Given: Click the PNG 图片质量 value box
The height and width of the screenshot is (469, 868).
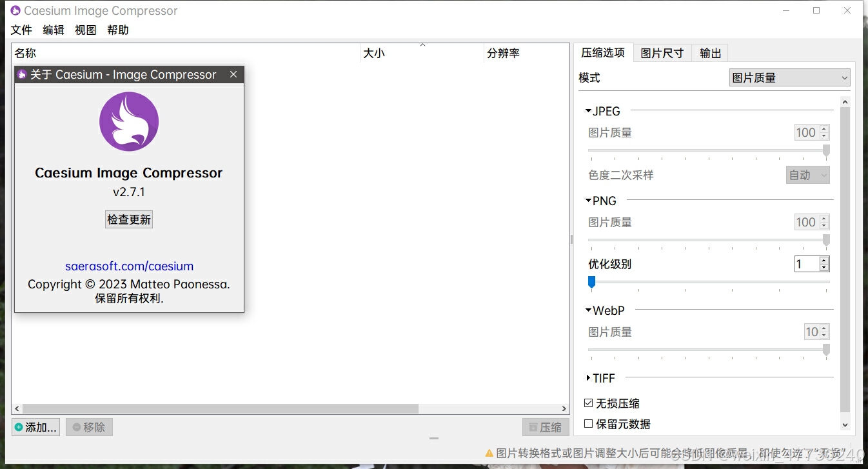Looking at the screenshot, I should (x=807, y=222).
